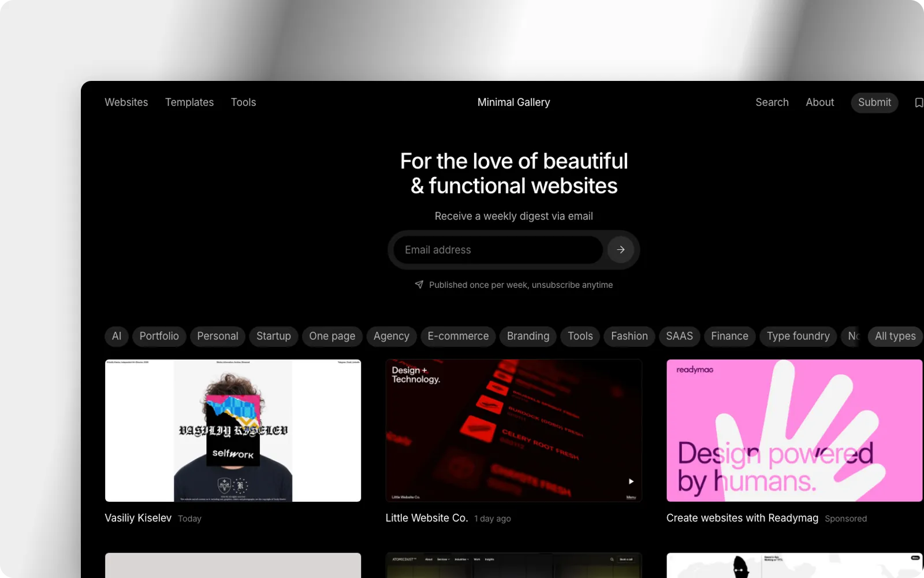Image resolution: width=924 pixels, height=578 pixels.
Task: Filter by the E-commerce tag
Action: coord(458,336)
